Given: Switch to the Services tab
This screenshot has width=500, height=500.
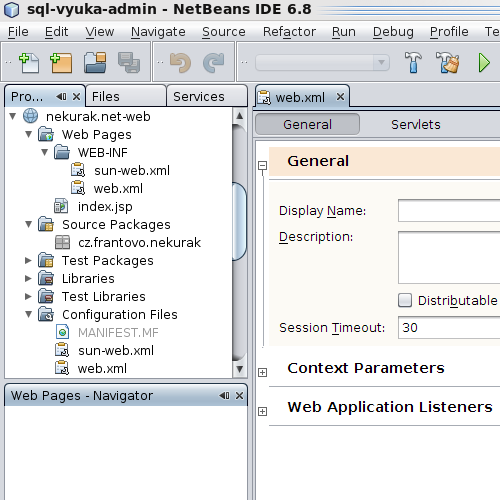Looking at the screenshot, I should coord(207,96).
